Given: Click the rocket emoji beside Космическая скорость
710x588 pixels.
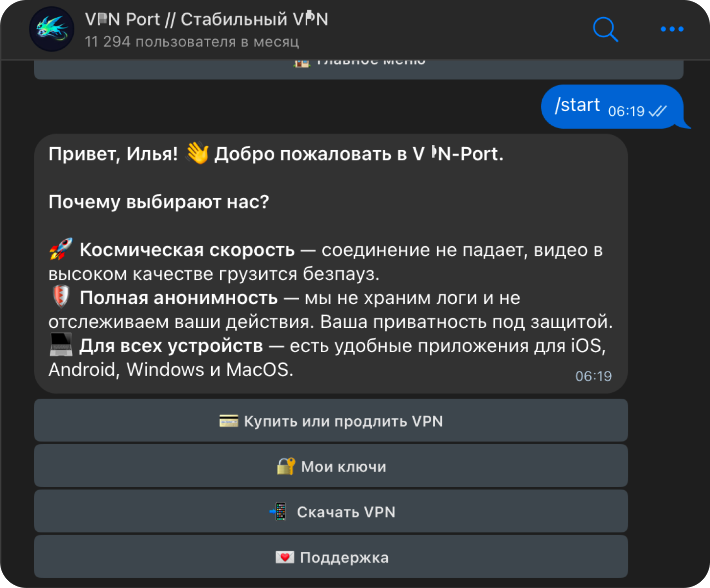Looking at the screenshot, I should point(61,249).
